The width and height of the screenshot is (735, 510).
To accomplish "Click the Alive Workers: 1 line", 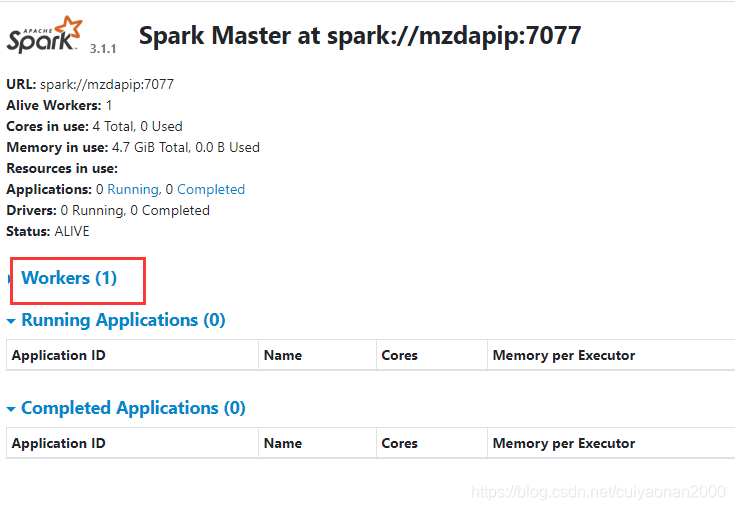I will [59, 105].
